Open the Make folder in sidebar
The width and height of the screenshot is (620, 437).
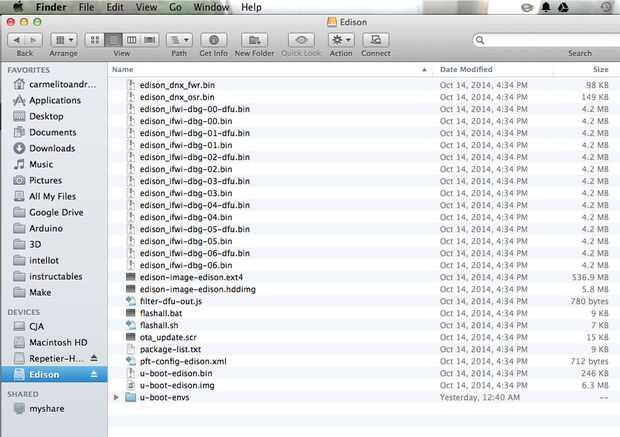click(x=54, y=292)
